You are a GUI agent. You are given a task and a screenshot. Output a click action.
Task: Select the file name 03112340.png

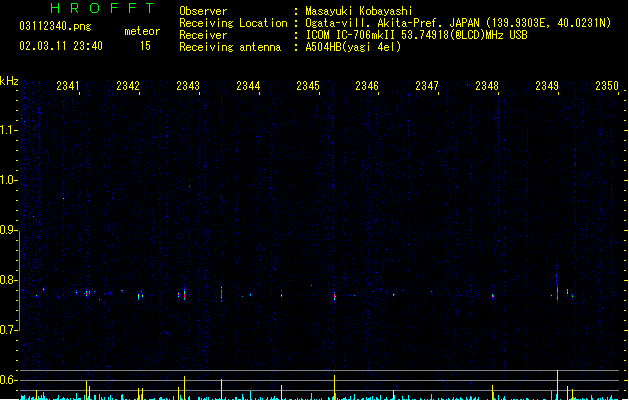click(55, 26)
